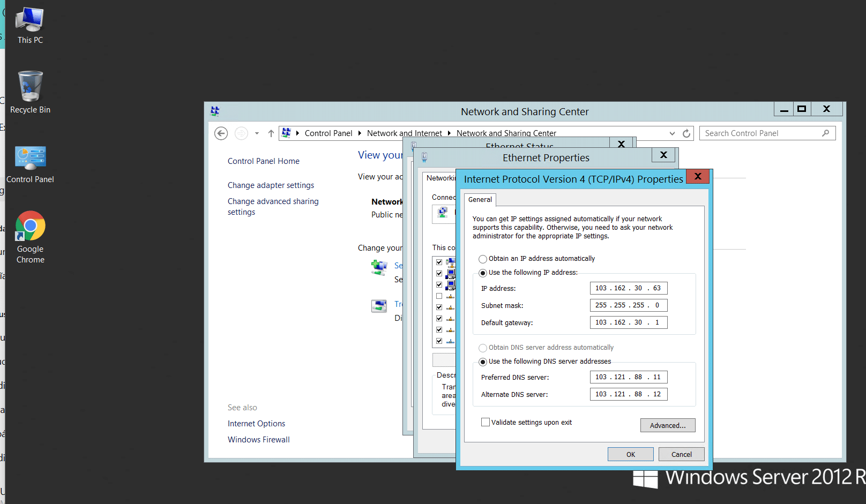Open Control Panel Home link
This screenshot has height=504, width=866.
[264, 161]
